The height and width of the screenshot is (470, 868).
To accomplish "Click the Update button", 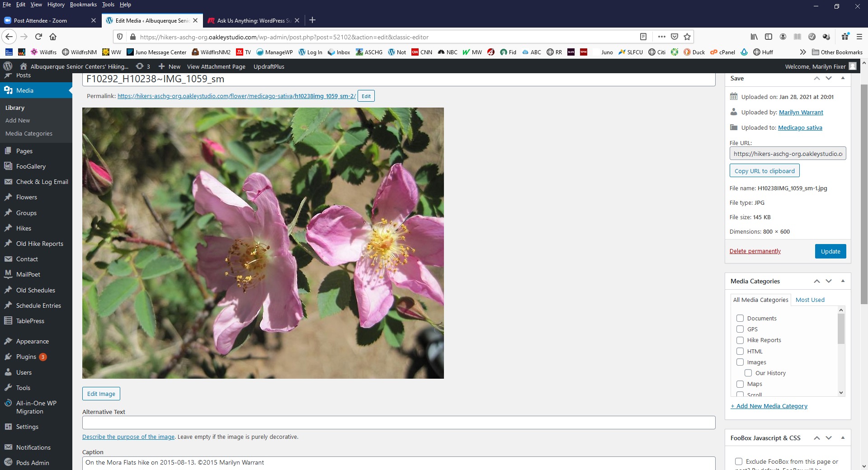I will click(x=830, y=251).
